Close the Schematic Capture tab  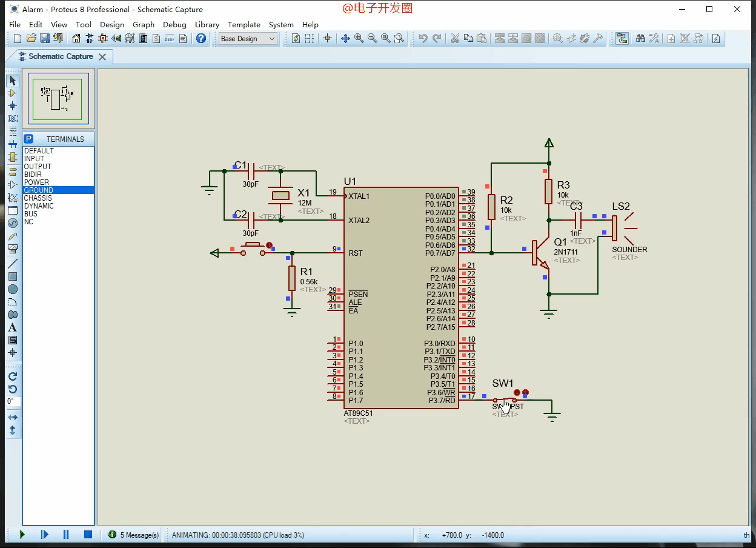tap(102, 56)
